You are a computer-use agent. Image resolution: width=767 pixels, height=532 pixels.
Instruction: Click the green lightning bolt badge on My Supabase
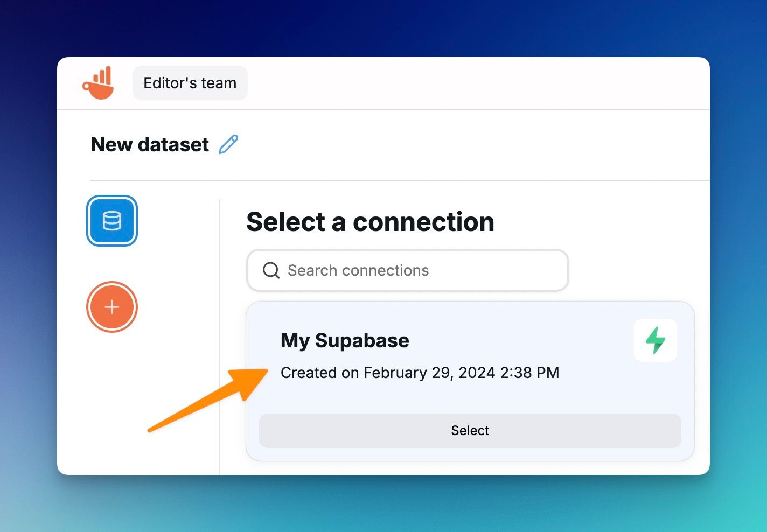click(x=656, y=340)
